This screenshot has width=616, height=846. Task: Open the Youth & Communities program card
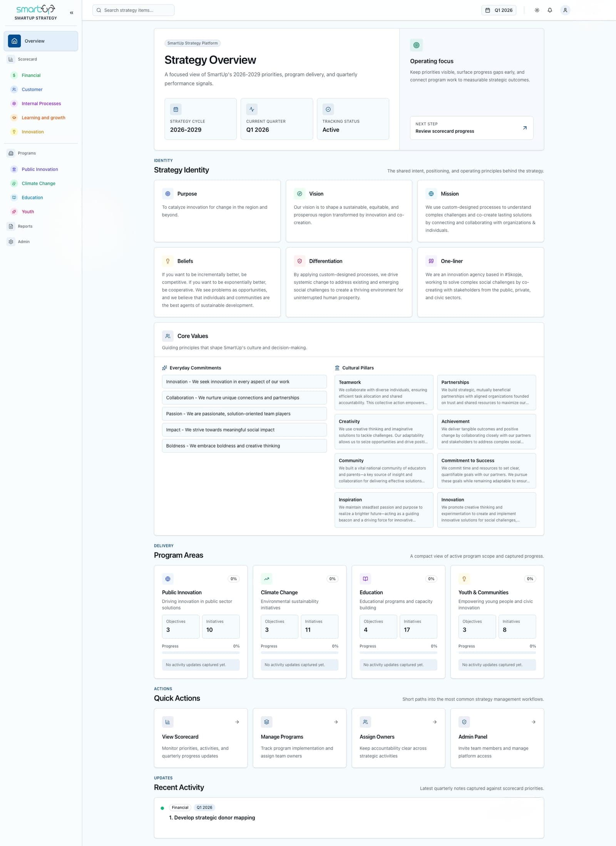point(497,622)
